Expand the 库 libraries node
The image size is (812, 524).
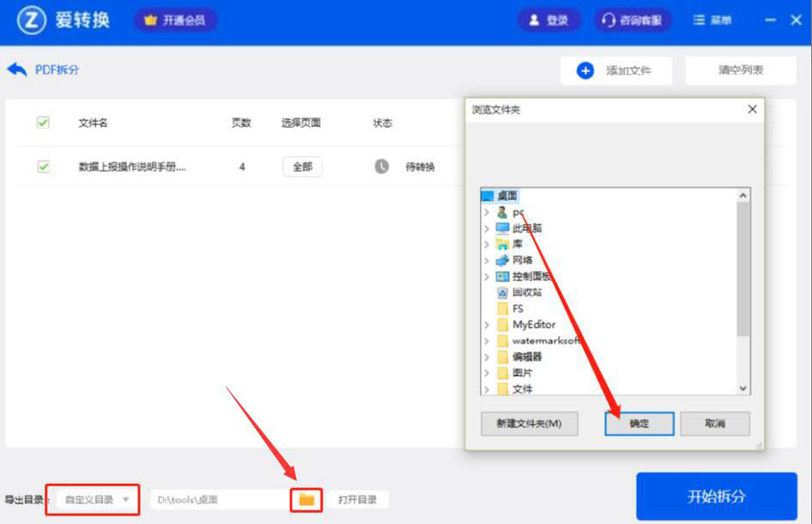[x=487, y=244]
